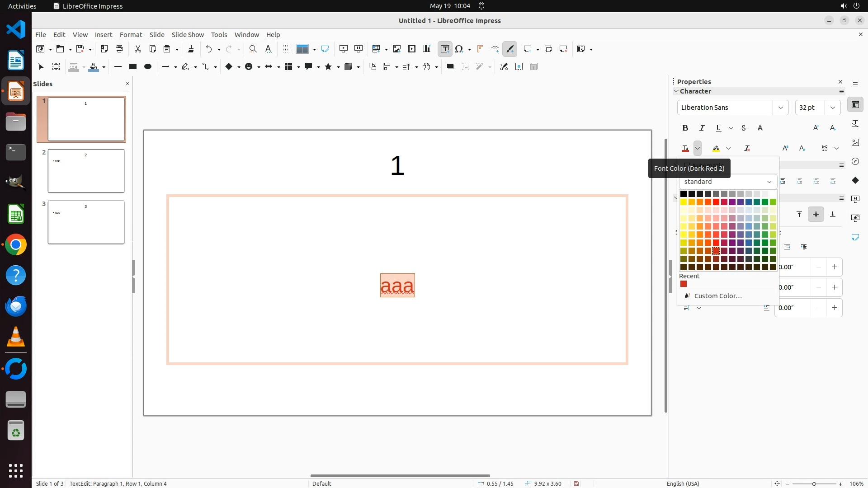
Task: Open Navigator deck in sidebar
Action: tap(855, 161)
